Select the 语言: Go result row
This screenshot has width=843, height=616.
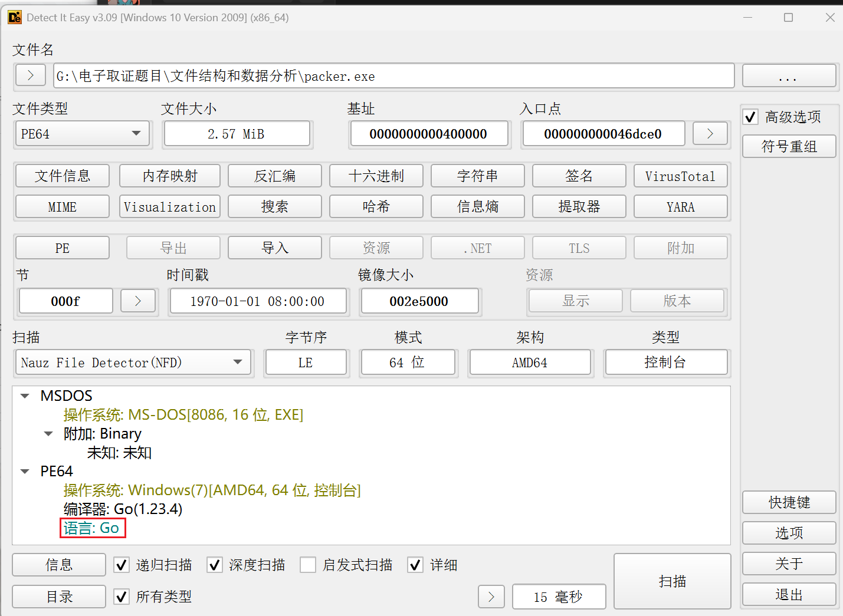click(92, 528)
